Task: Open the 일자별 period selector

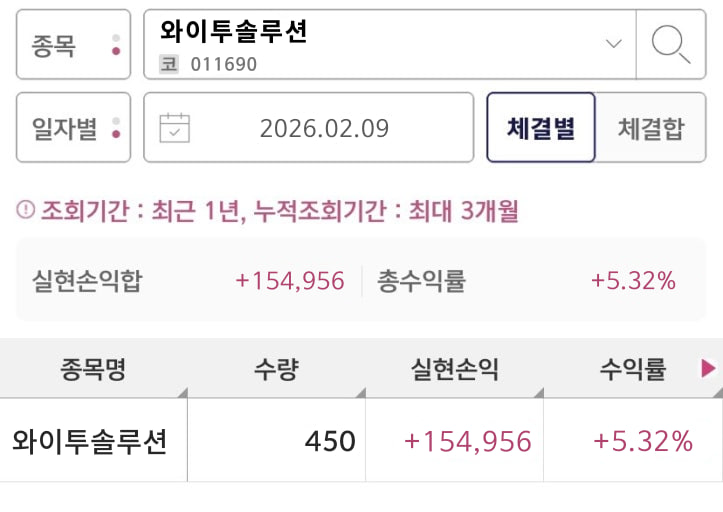Action: [73, 128]
